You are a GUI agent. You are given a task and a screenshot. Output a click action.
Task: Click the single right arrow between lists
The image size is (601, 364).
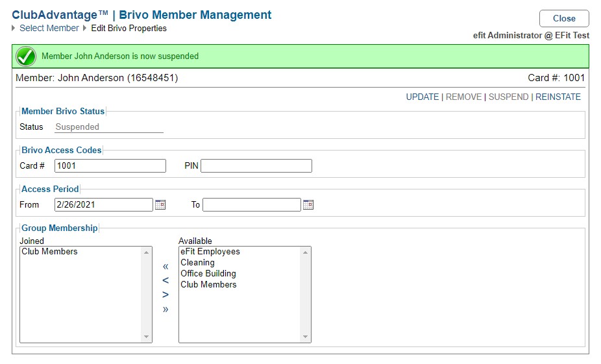coord(166,295)
